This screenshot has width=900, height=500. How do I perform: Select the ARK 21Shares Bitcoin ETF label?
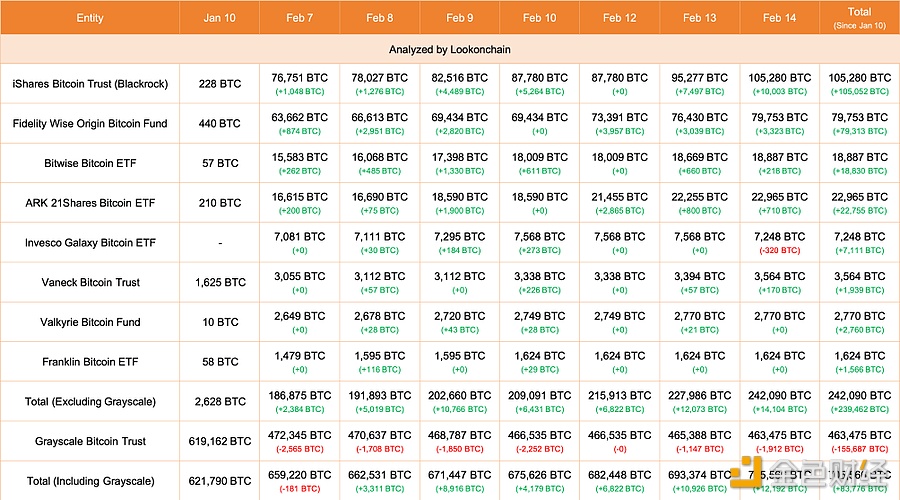click(x=90, y=203)
